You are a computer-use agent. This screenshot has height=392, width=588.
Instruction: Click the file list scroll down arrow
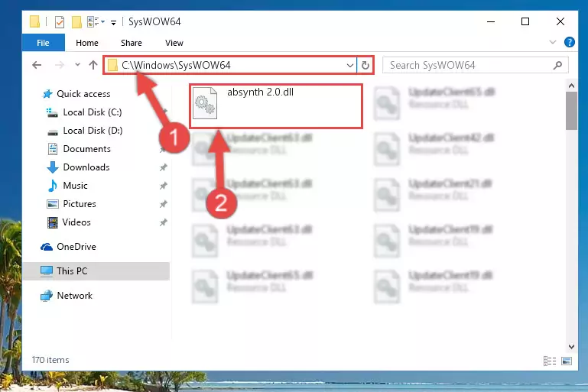coord(571,347)
